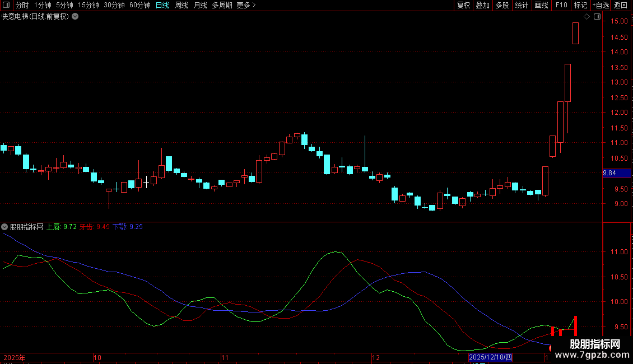Screen dimensions: 633x364
Task: Add stock via +自选 button
Action: [601, 5]
